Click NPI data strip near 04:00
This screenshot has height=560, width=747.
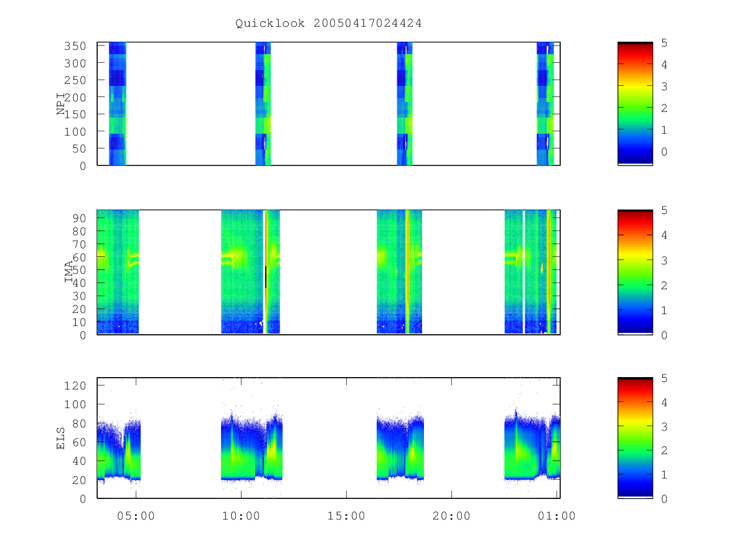(118, 103)
